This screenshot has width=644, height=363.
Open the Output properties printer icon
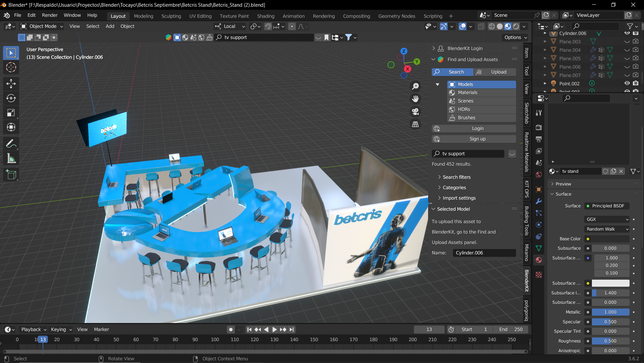click(539, 139)
